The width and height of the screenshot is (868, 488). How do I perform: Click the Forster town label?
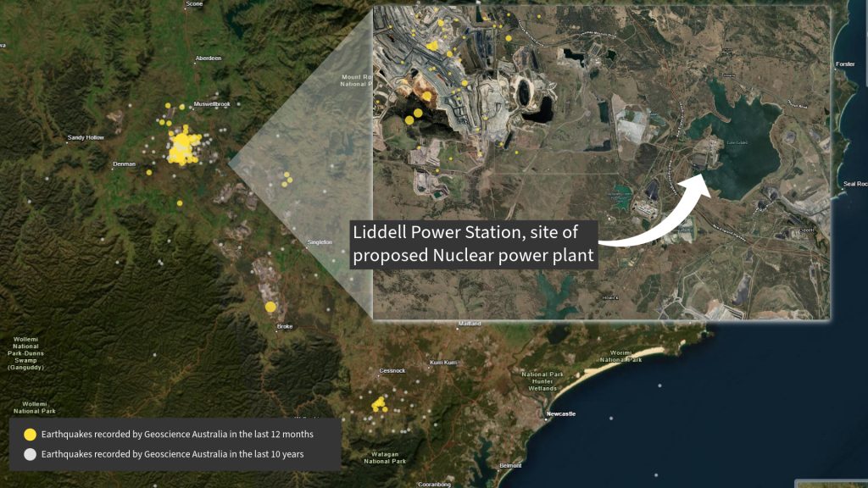click(x=845, y=64)
